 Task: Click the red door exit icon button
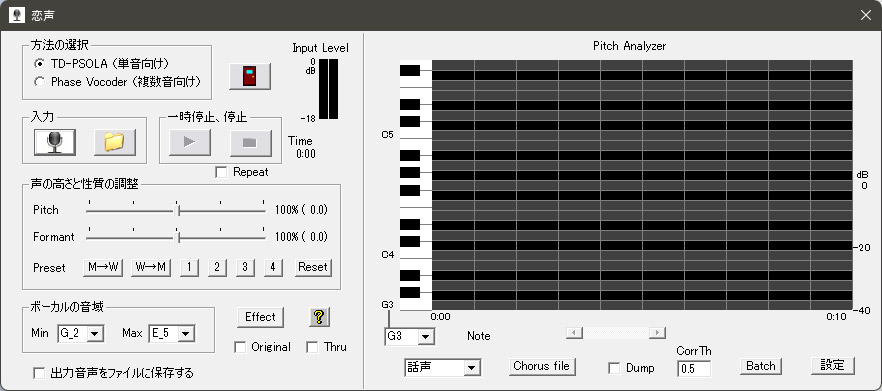250,77
